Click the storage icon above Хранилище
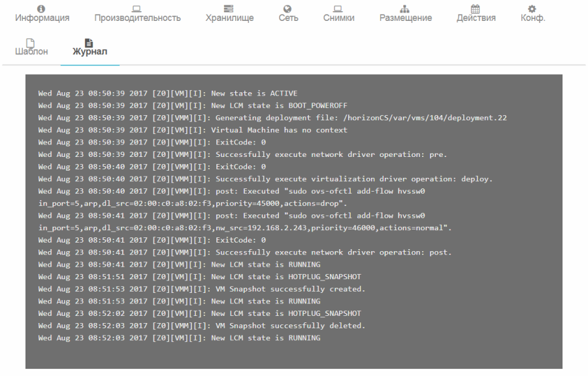 click(229, 9)
